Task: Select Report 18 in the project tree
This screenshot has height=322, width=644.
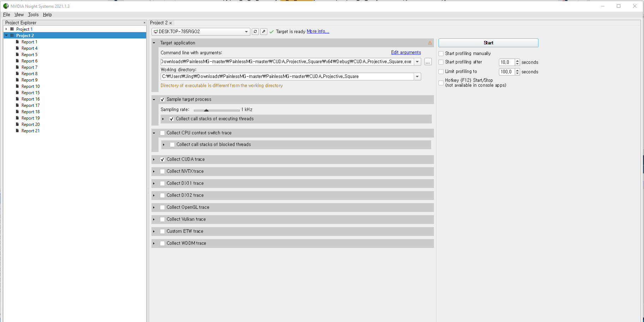Action: 30,112
